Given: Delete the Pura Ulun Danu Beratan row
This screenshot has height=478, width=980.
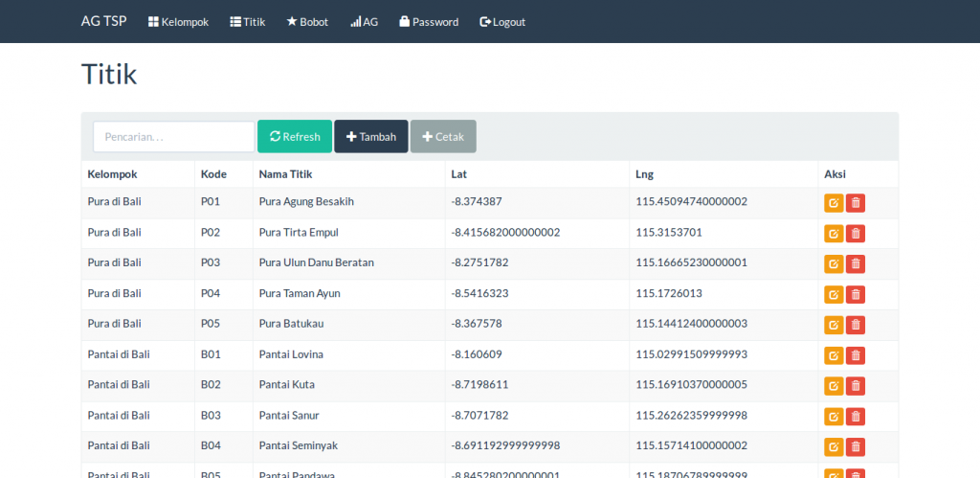Looking at the screenshot, I should 856,264.
